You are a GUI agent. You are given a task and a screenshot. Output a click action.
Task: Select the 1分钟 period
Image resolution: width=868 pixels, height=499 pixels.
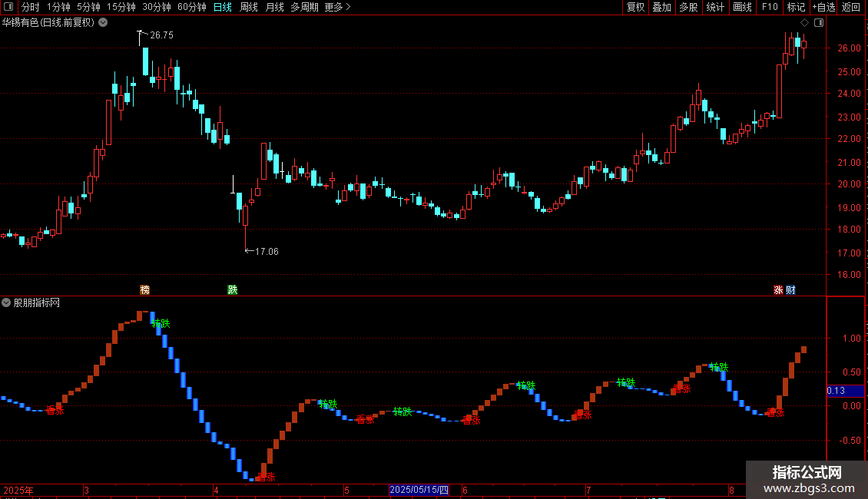[58, 7]
